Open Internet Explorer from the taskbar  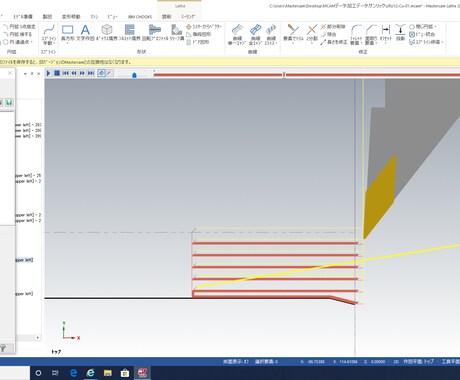[x=90, y=373]
